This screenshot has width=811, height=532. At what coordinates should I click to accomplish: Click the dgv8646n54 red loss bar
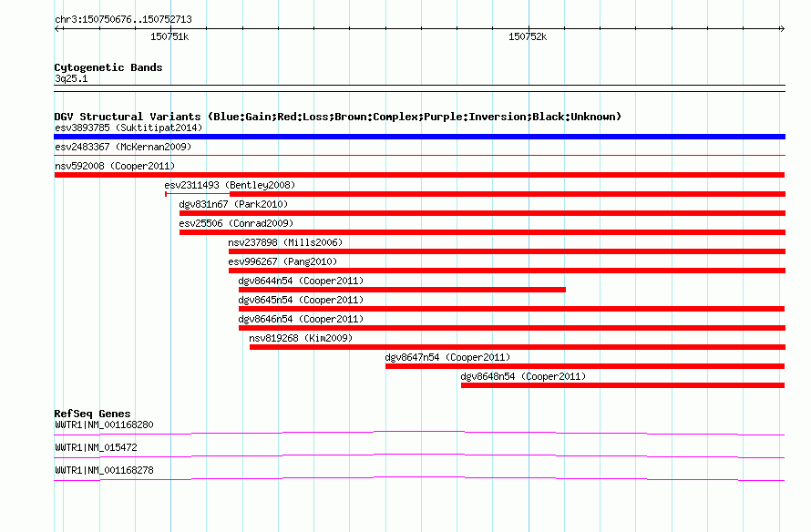pos(511,328)
